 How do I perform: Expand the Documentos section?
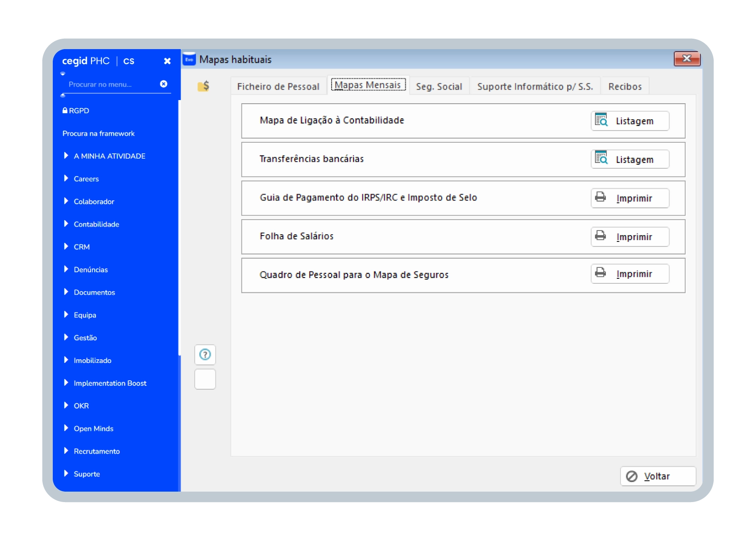(x=89, y=292)
